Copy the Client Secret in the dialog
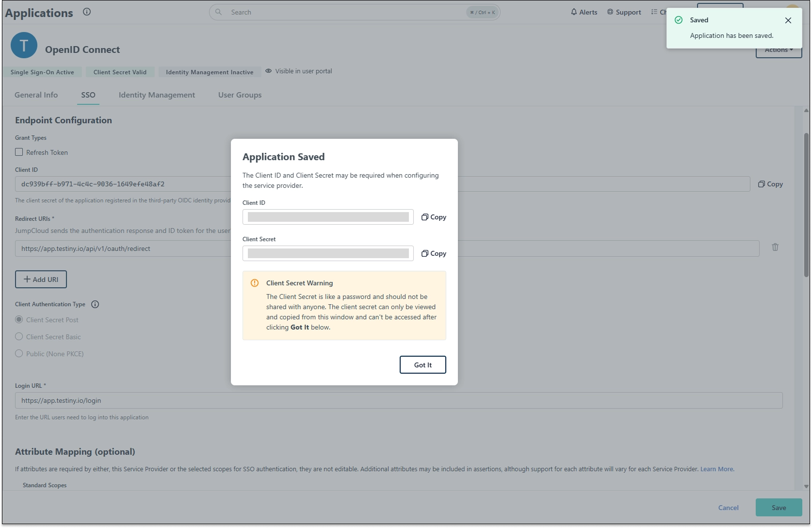The height and width of the screenshot is (528, 812). coord(434,254)
